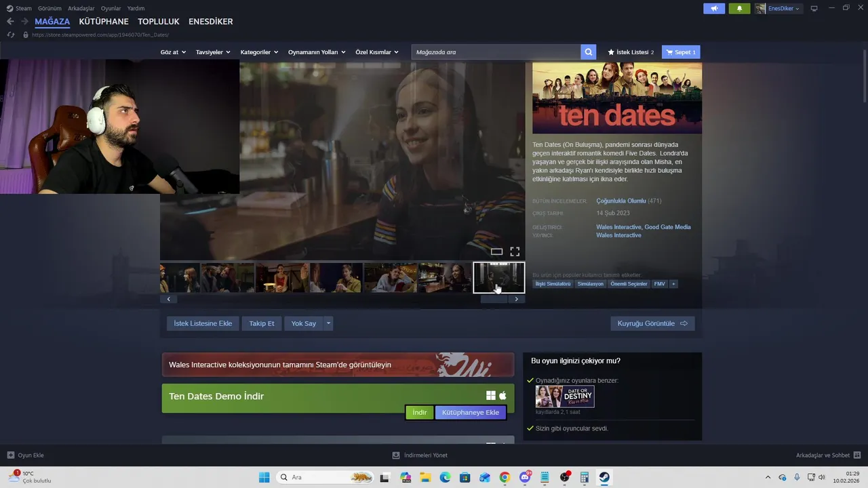Click the green İndir button
The width and height of the screenshot is (868, 488).
tap(420, 412)
